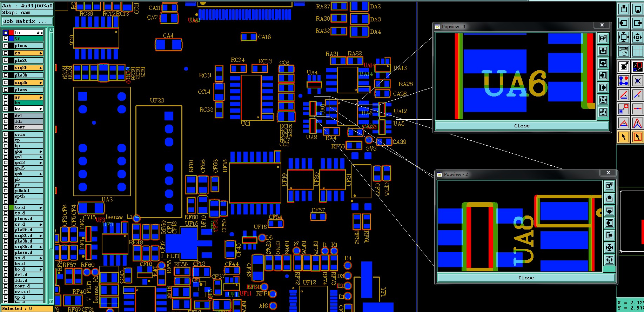Select the cvia layer row
This screenshot has width=644, height=312.
pos(28,134)
